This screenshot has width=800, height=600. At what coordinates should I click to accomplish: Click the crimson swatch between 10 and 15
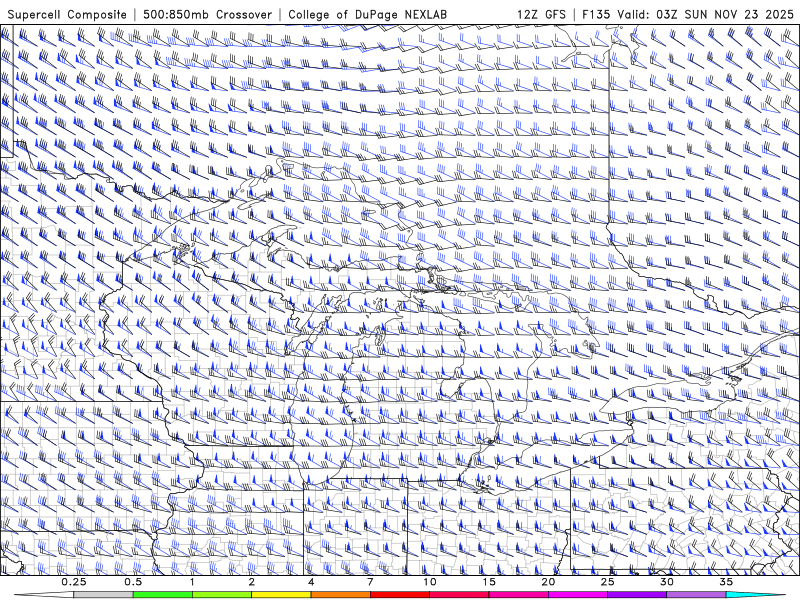pyautogui.click(x=459, y=595)
